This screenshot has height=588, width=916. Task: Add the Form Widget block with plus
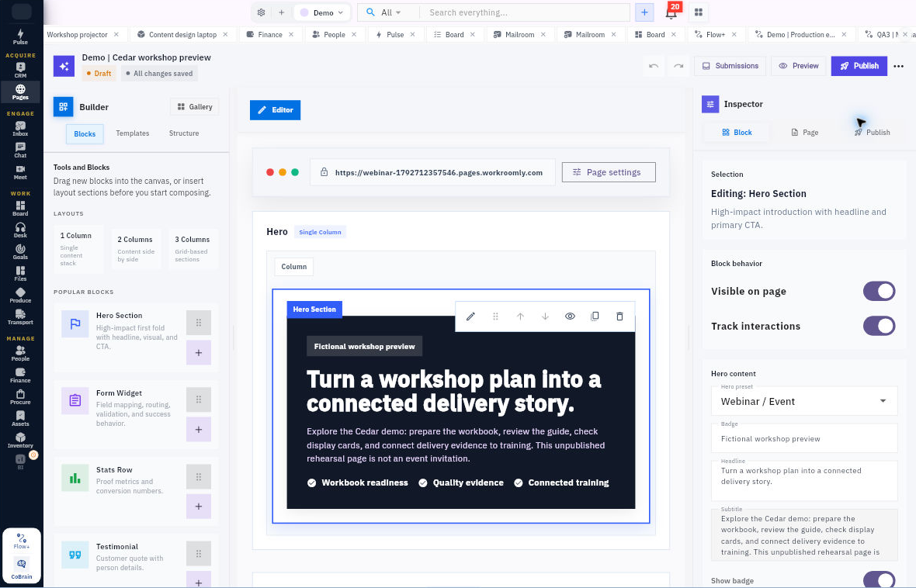[199, 429]
